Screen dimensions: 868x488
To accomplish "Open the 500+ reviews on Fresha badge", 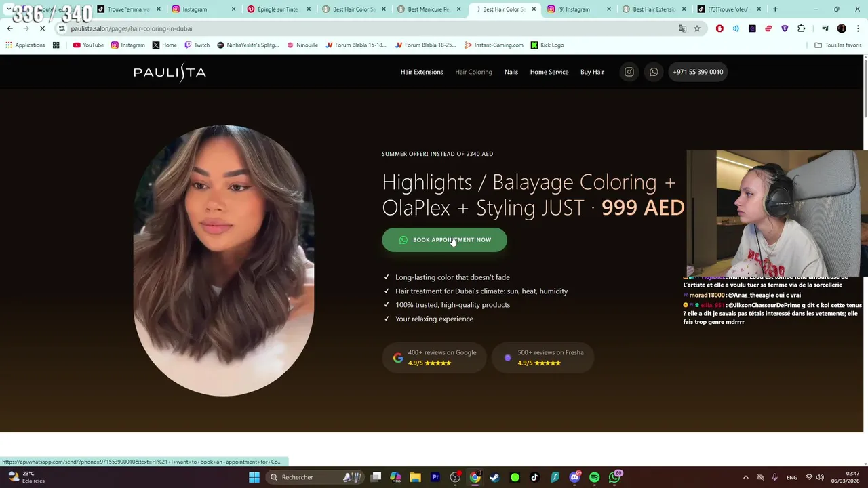I will tap(542, 357).
